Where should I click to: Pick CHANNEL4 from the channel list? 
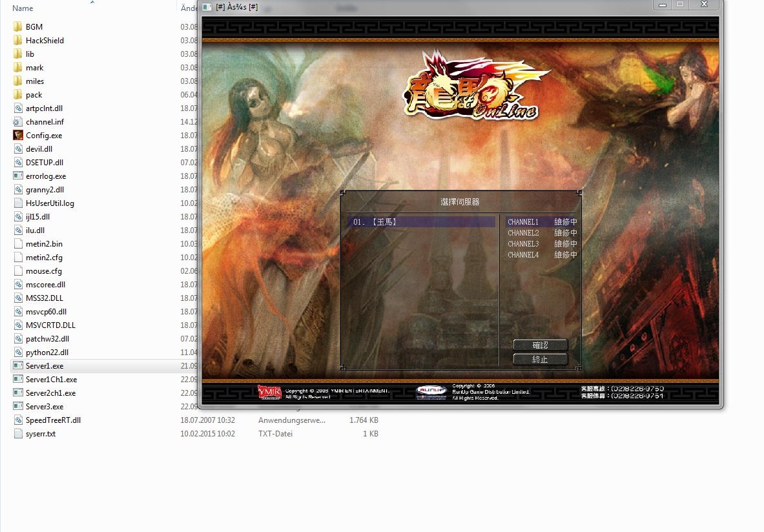click(x=523, y=255)
